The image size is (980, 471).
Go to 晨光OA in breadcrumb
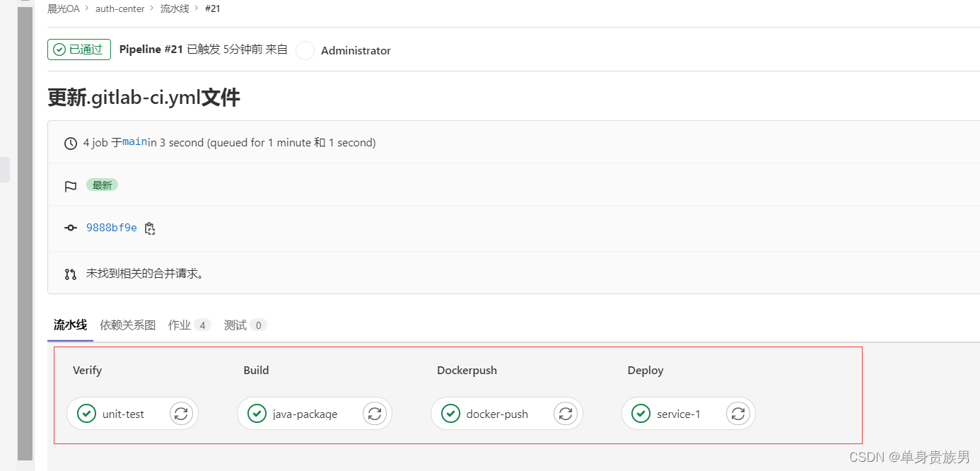(64, 8)
